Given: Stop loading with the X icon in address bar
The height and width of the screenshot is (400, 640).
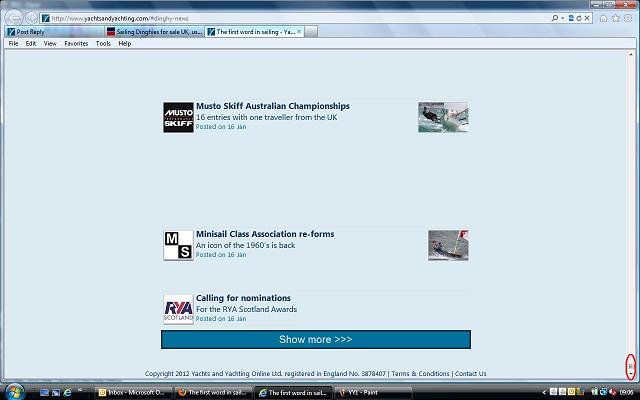Looking at the screenshot, I should click(x=587, y=18).
